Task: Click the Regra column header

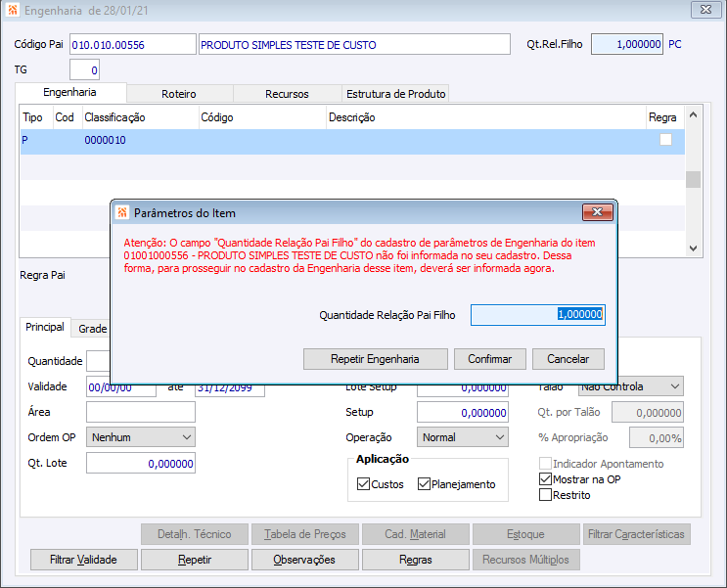Action: coord(665,117)
